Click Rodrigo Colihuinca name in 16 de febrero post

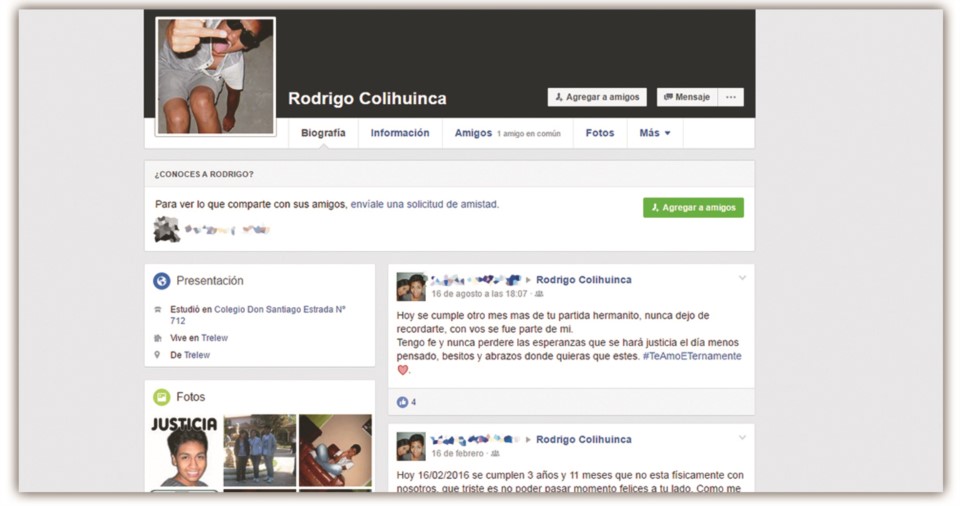[x=583, y=440]
